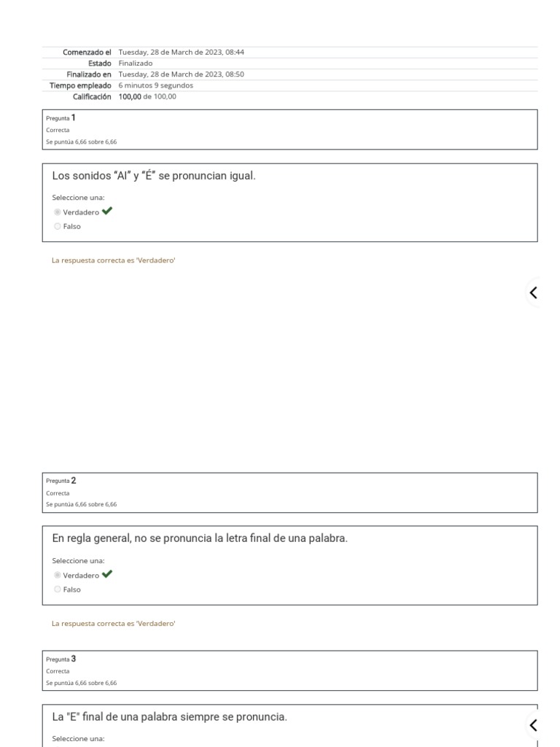
Task: Select Falso for the "AI" y "É" question
Action: (x=58, y=227)
